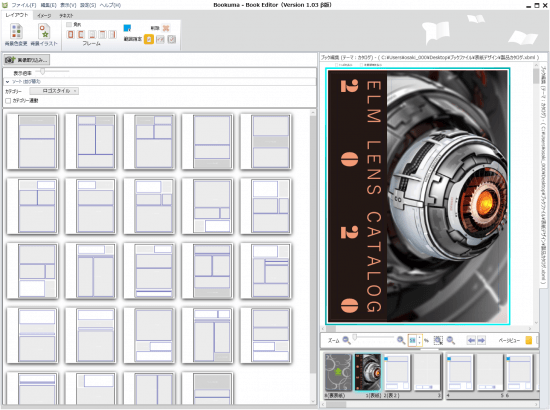Click the ELM LENS CATALOG cover page
Screen dimensions: 550x410
[418, 196]
